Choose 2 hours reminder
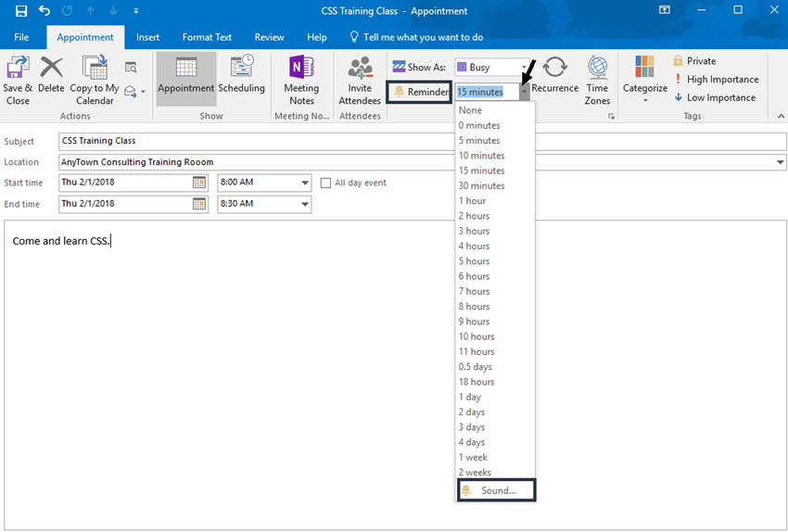The width and height of the screenshot is (788, 532). 495,216
